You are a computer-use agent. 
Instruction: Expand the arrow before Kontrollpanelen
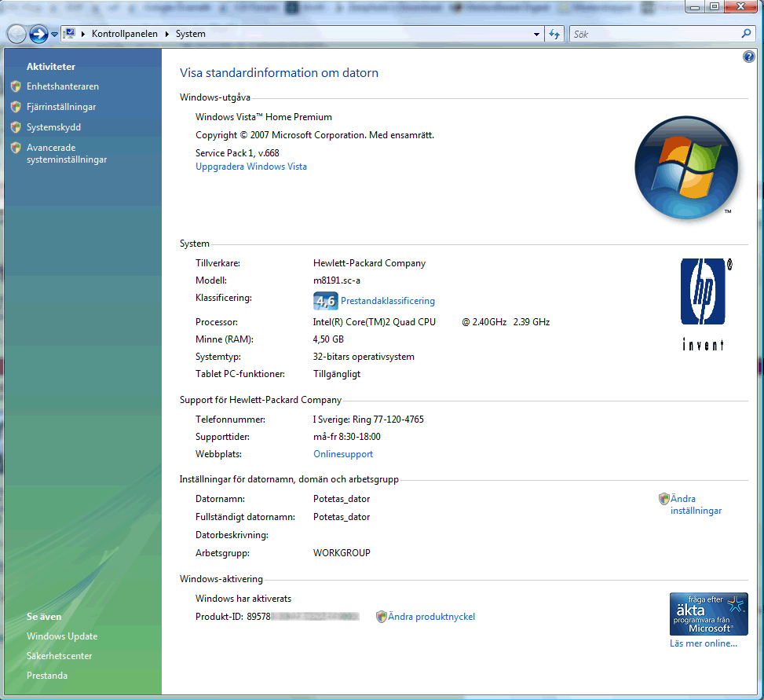pos(82,34)
